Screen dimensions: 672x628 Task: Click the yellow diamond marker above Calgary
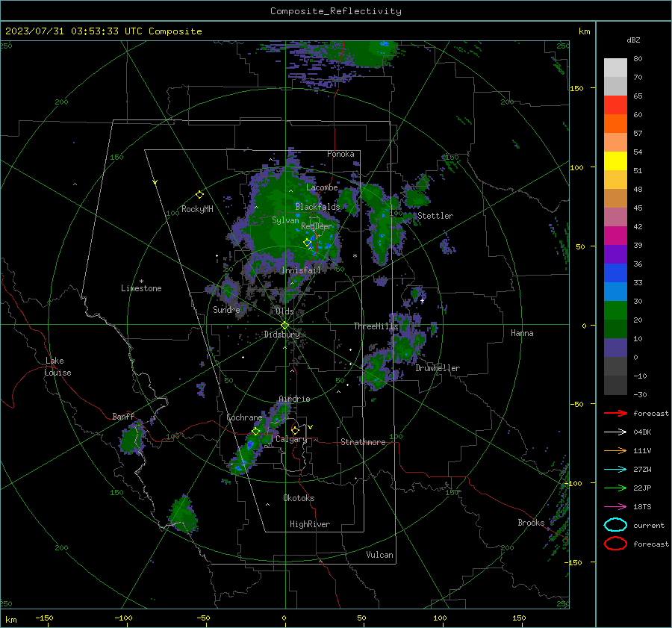(295, 430)
